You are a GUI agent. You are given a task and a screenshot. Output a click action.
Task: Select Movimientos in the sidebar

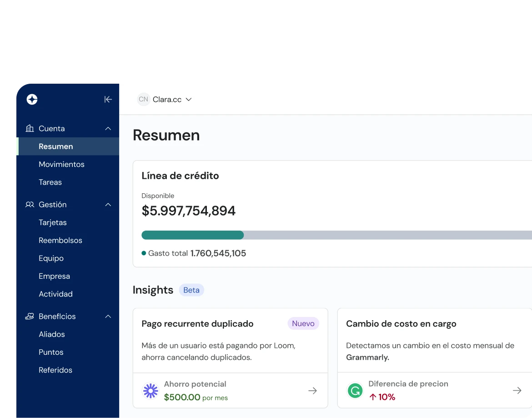click(61, 164)
